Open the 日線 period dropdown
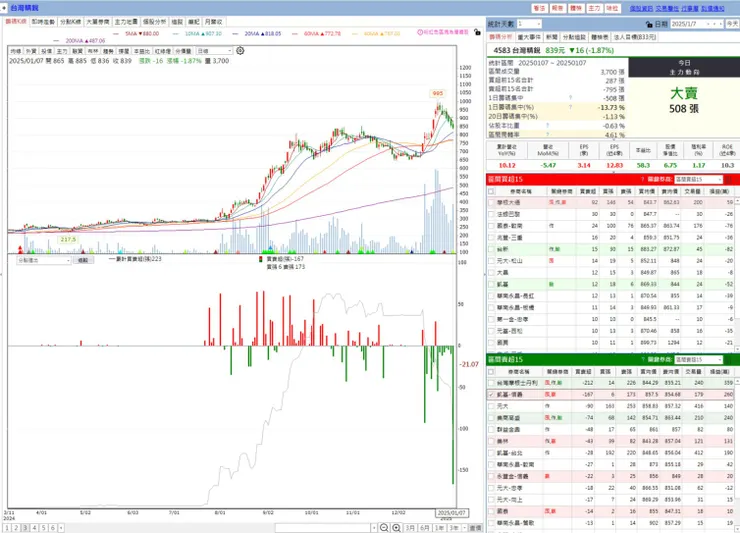The height and width of the screenshot is (533, 740). point(214,51)
